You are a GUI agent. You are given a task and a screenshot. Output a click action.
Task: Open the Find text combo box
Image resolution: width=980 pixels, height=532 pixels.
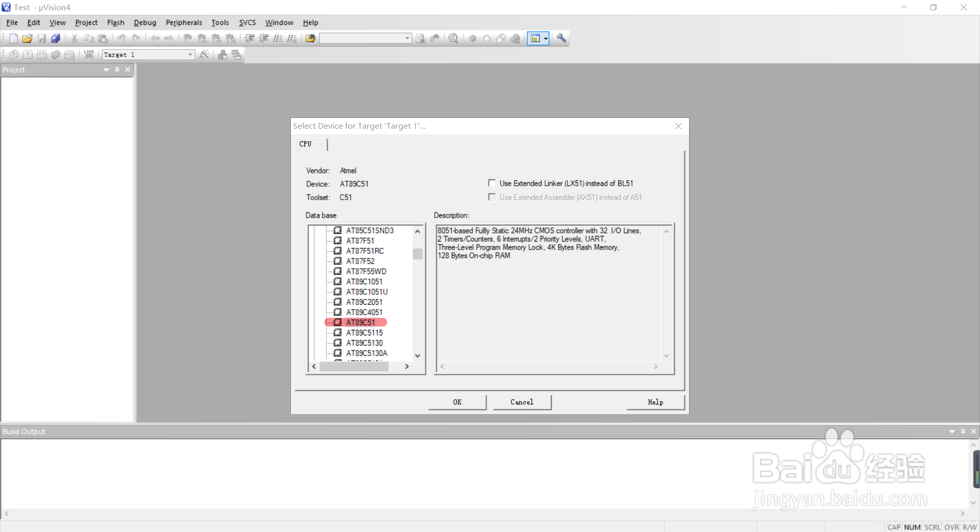365,38
